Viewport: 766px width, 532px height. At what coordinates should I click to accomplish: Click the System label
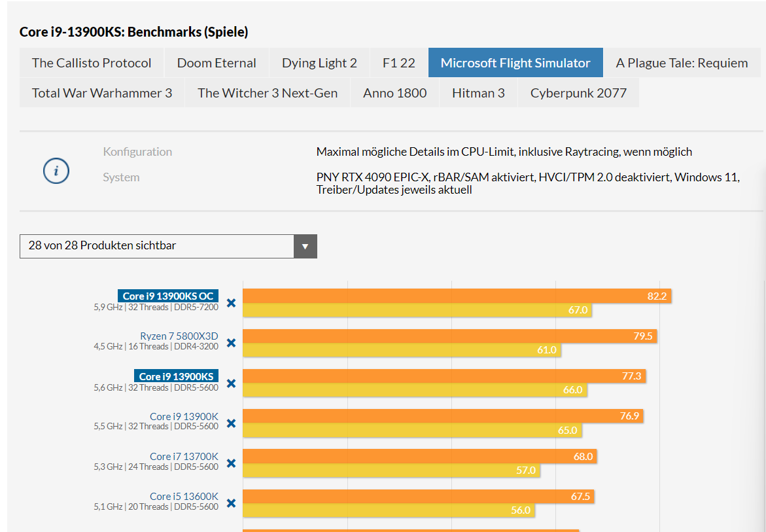tap(121, 177)
